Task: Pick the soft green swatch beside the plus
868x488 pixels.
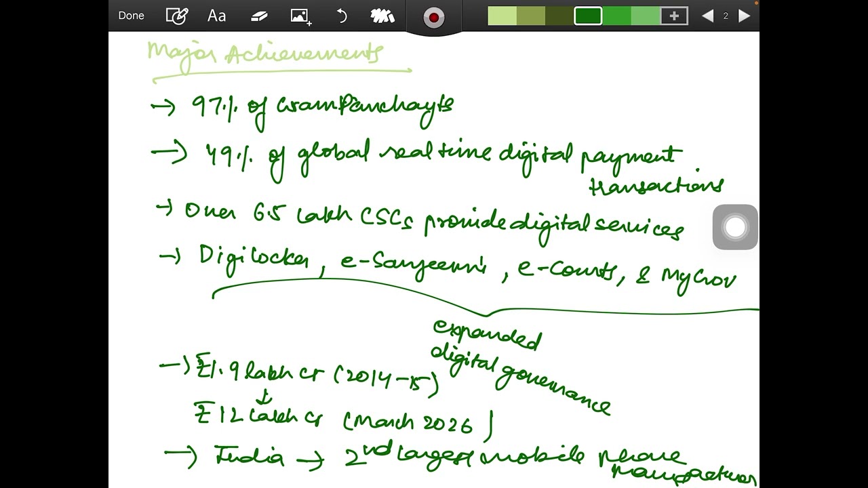Action: click(645, 16)
